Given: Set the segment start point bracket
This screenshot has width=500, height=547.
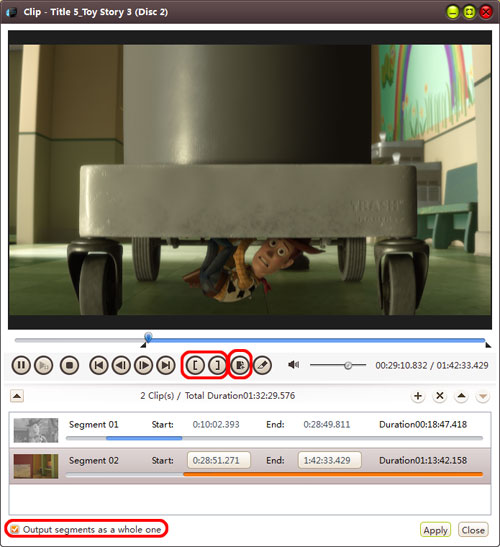Looking at the screenshot, I should tap(195, 365).
